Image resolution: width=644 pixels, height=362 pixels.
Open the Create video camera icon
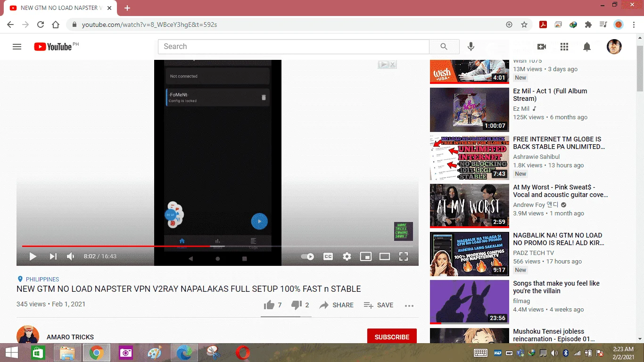pyautogui.click(x=542, y=47)
